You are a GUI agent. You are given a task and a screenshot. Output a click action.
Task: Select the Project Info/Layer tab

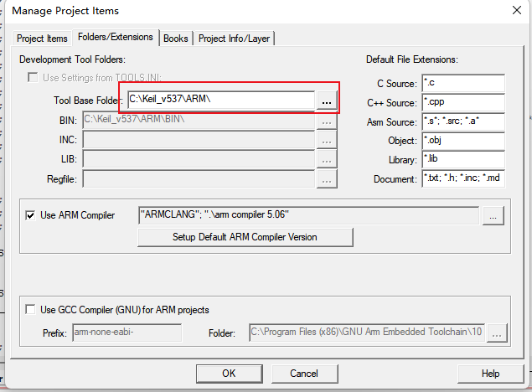point(235,39)
